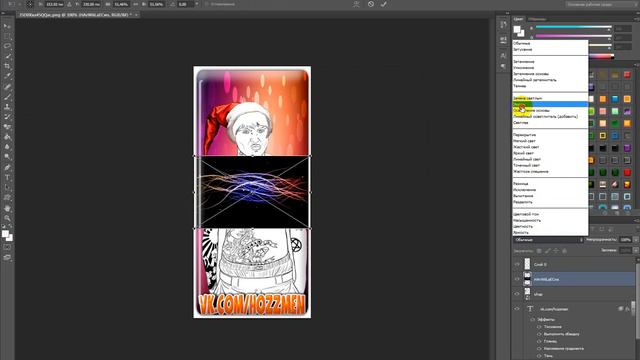The image size is (640, 360).
Task: Choose Мягкий свет blend mode
Action: [x=524, y=141]
